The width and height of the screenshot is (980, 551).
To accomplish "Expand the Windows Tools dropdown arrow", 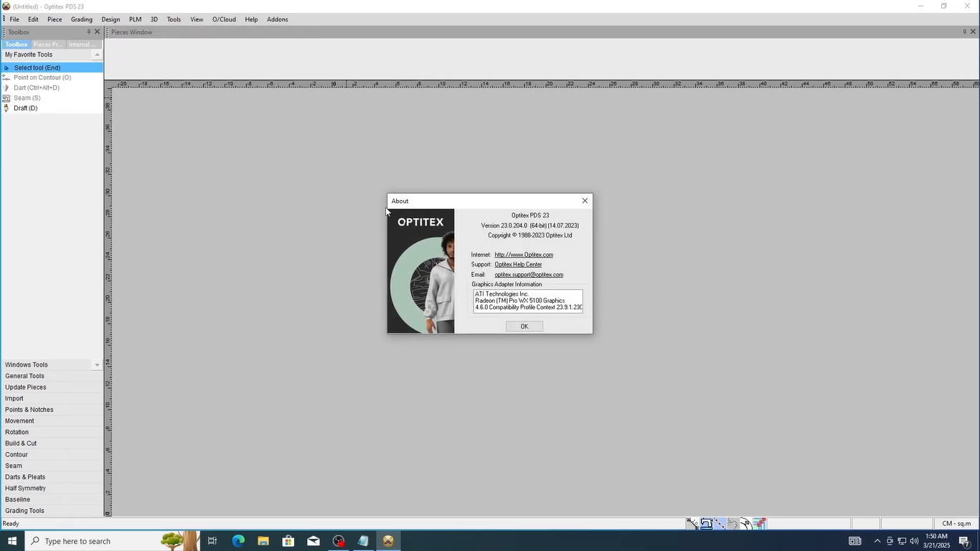I will [97, 365].
